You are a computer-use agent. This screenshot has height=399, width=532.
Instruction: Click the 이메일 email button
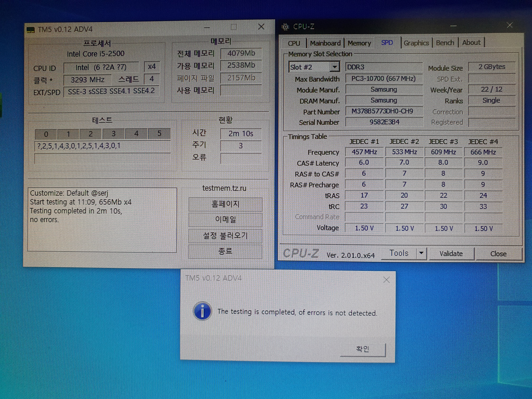(225, 220)
